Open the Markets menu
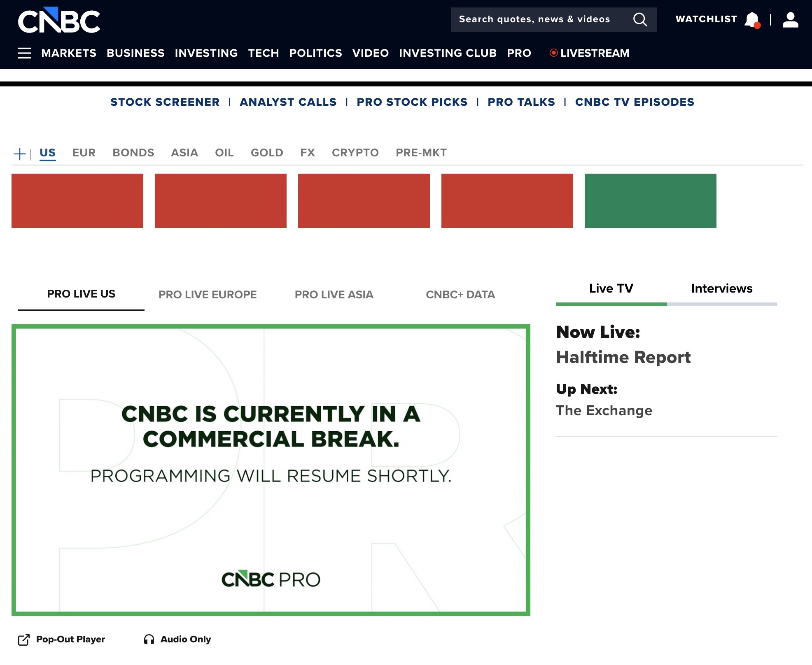Screen dimensions: 812x665 click(69, 53)
